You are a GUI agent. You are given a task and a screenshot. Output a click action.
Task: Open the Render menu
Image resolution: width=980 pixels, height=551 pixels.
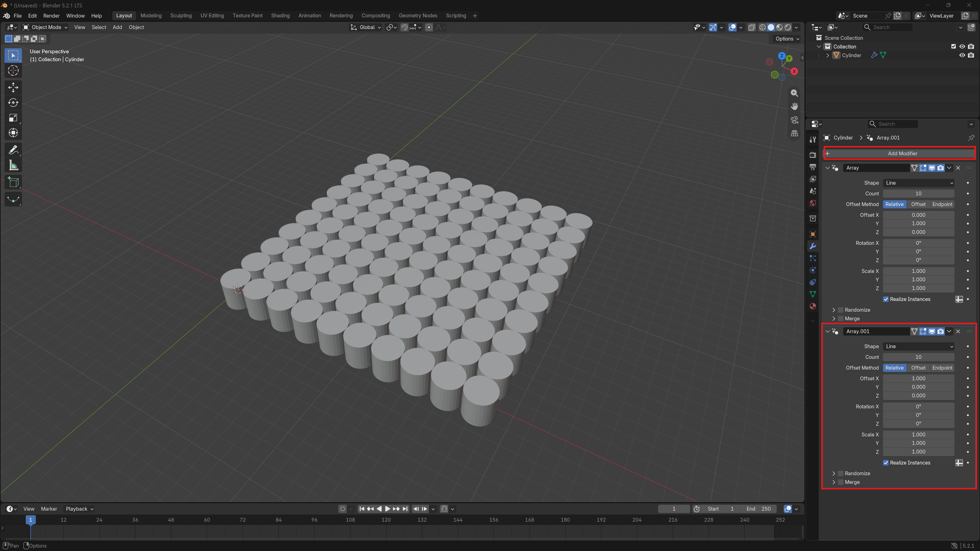tap(51, 16)
